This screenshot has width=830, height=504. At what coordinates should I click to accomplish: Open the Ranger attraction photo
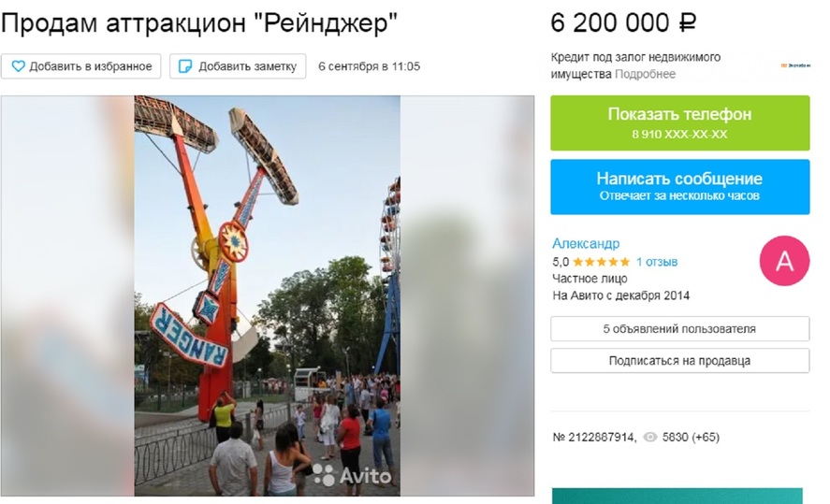tap(268, 295)
